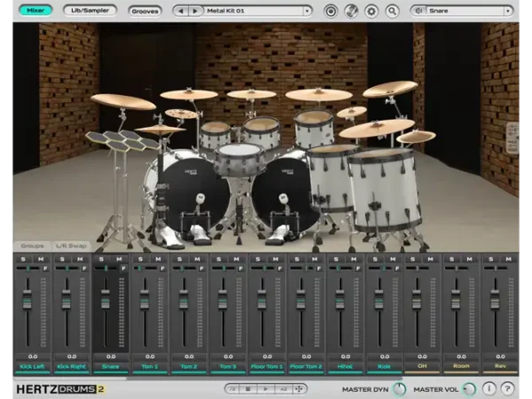Click the double-tempo x2 button
The height and width of the screenshot is (399, 532).
pos(284,389)
